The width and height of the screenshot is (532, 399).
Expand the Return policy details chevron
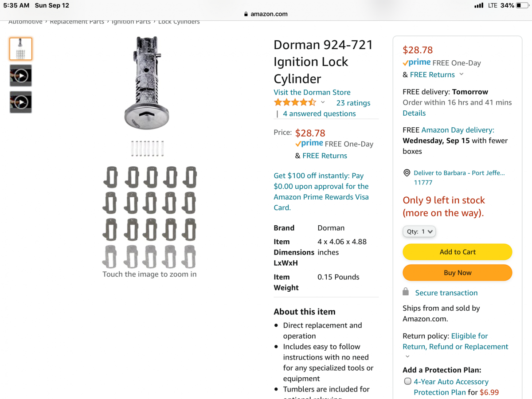pyautogui.click(x=407, y=356)
